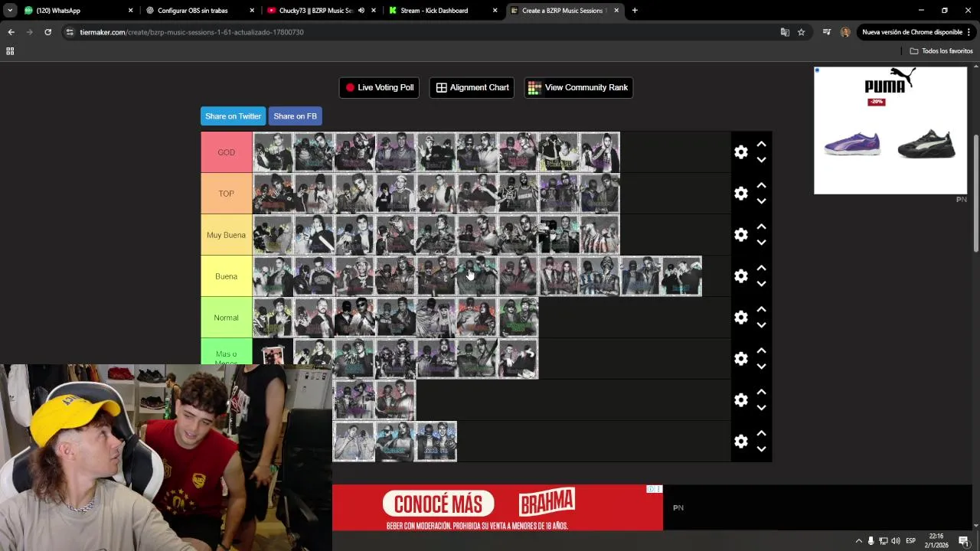Open settings gear for the Buena tier
The image size is (980, 551).
(x=740, y=276)
